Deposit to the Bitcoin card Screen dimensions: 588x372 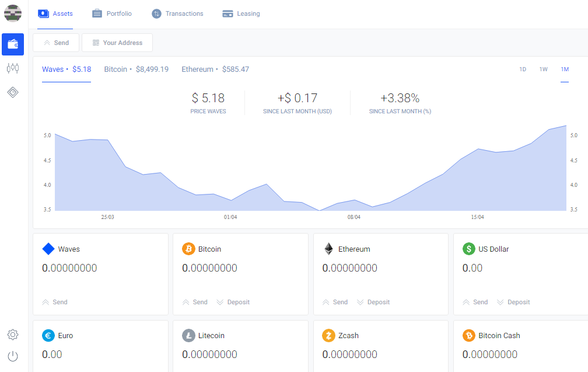click(233, 302)
